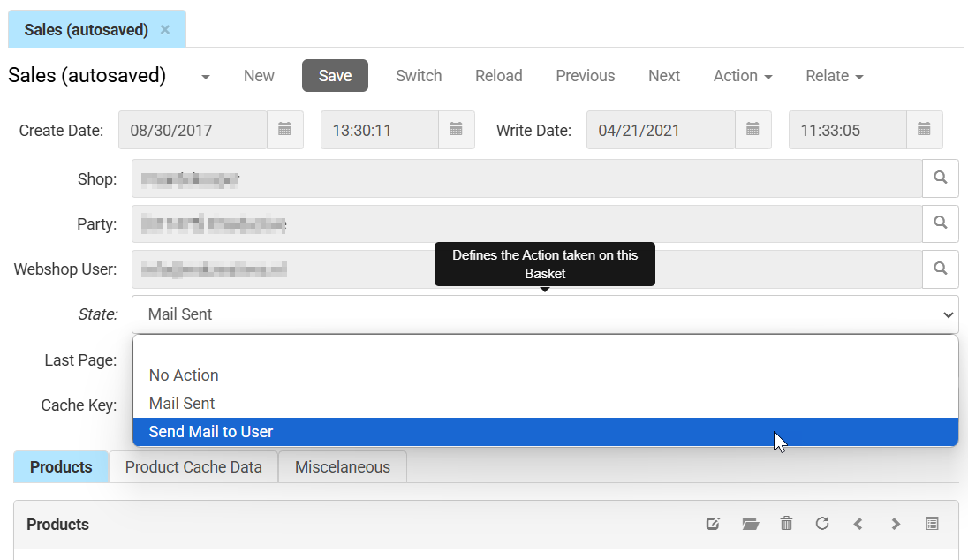The image size is (968, 560).
Task: Close the Sales (autosaved) tab
Action: tap(165, 30)
